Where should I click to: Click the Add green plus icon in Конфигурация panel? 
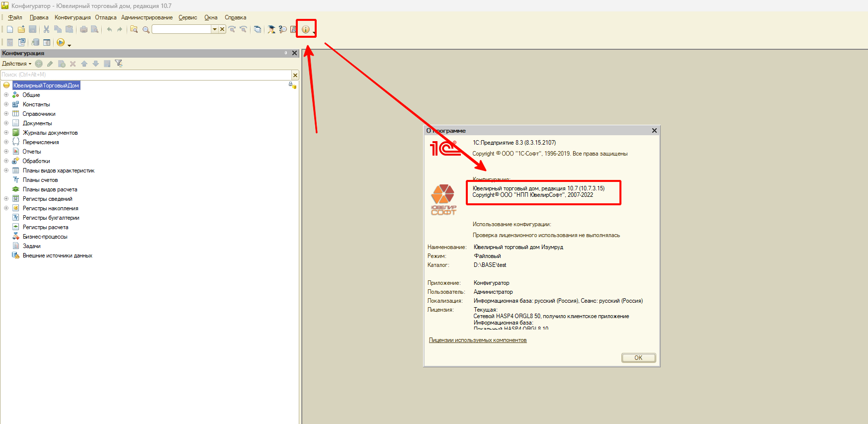[39, 64]
